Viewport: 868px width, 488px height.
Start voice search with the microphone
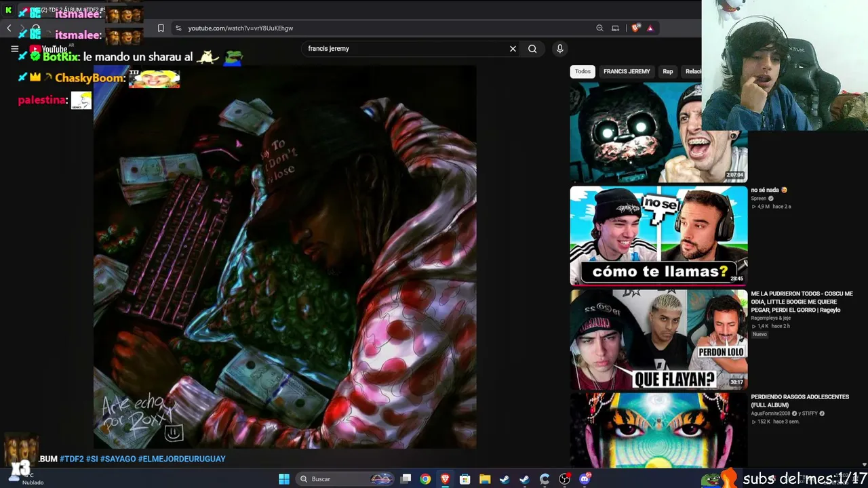(559, 49)
